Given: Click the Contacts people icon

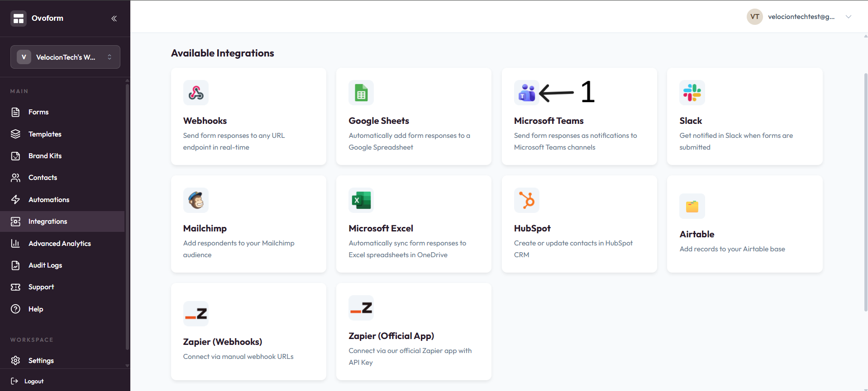Looking at the screenshot, I should [16, 178].
